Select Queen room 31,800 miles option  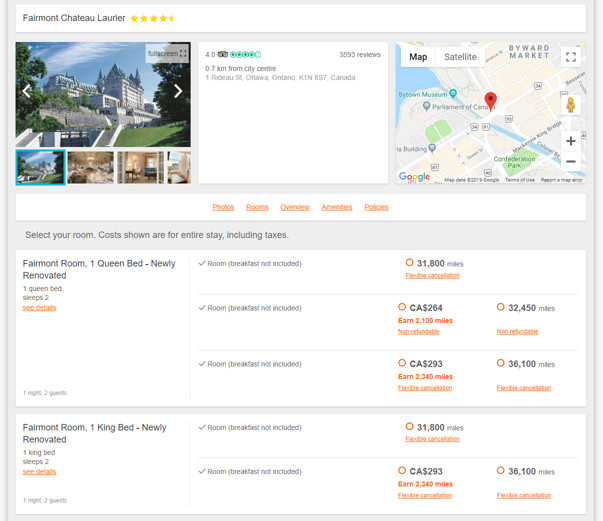pos(409,263)
